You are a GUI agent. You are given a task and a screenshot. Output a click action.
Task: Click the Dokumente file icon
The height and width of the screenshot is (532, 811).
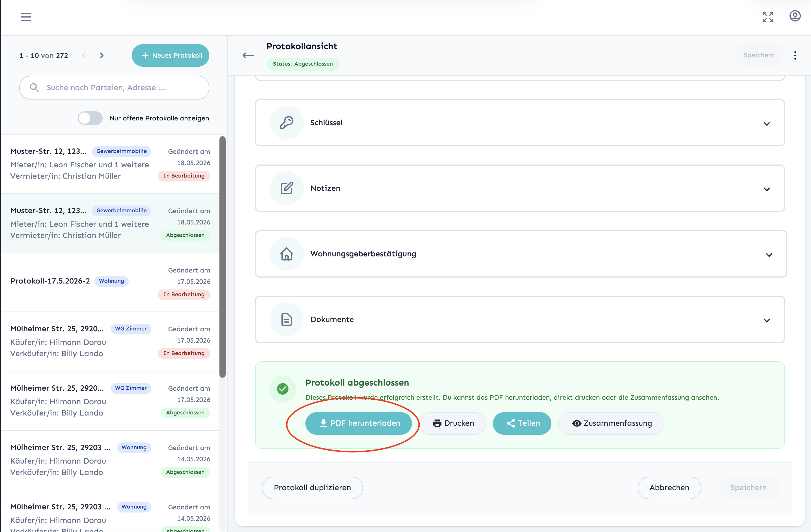tap(286, 319)
